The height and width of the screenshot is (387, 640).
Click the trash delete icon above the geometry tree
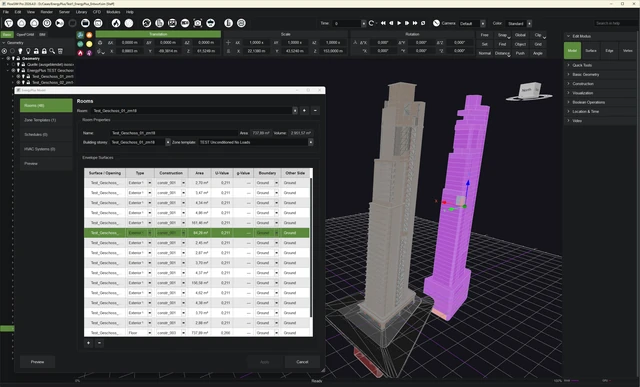[x=60, y=51]
